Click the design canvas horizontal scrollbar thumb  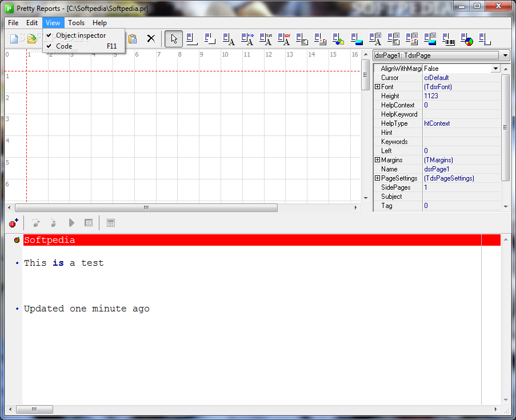(x=146, y=207)
